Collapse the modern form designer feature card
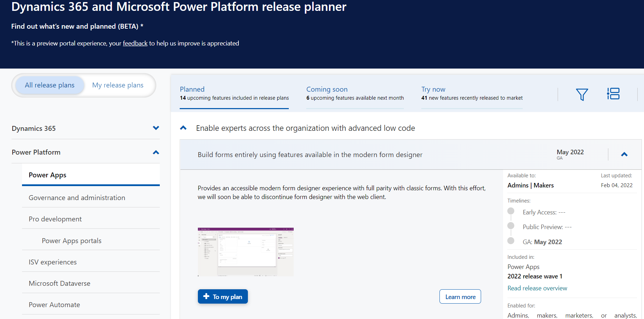The width and height of the screenshot is (644, 319). [624, 154]
